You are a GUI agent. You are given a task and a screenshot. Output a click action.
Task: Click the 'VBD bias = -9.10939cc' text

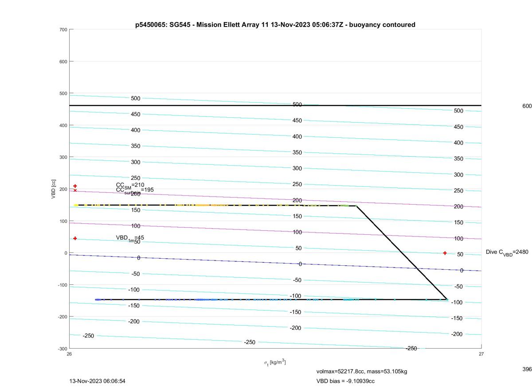coord(345,381)
